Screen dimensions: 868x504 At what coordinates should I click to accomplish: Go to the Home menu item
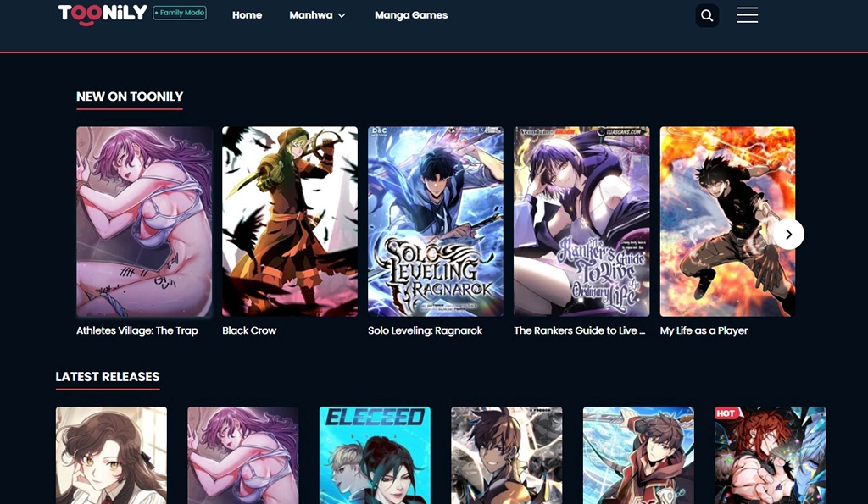coord(247,15)
